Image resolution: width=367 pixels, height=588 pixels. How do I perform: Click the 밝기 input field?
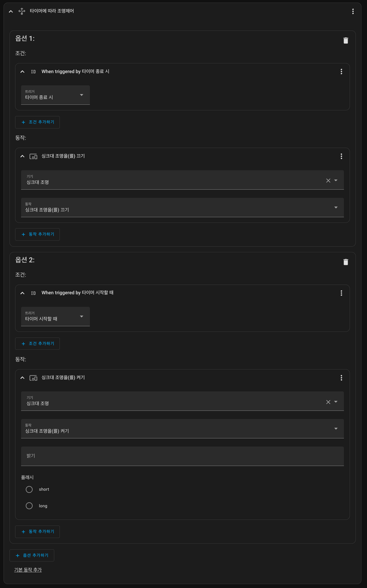click(x=182, y=456)
